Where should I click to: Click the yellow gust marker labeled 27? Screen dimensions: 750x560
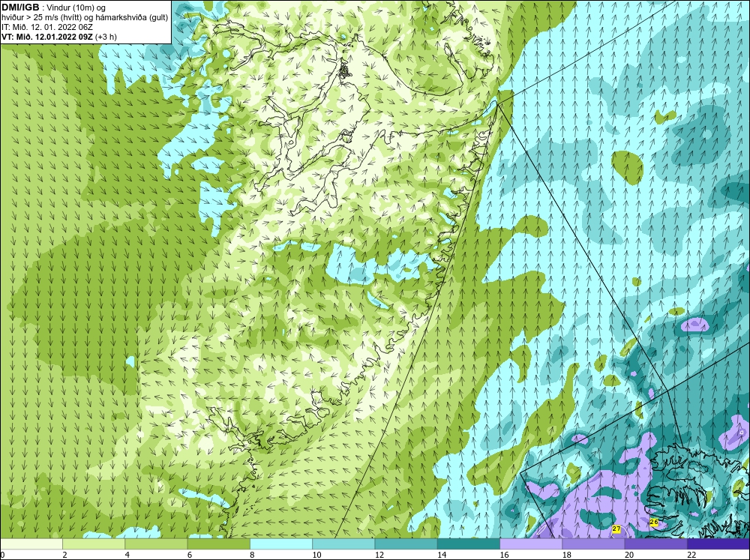(x=616, y=529)
